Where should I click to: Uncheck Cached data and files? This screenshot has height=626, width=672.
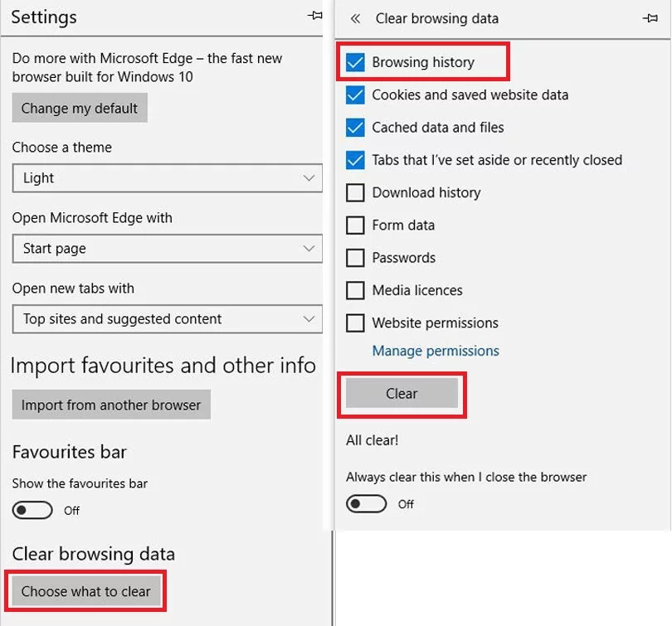coord(355,127)
